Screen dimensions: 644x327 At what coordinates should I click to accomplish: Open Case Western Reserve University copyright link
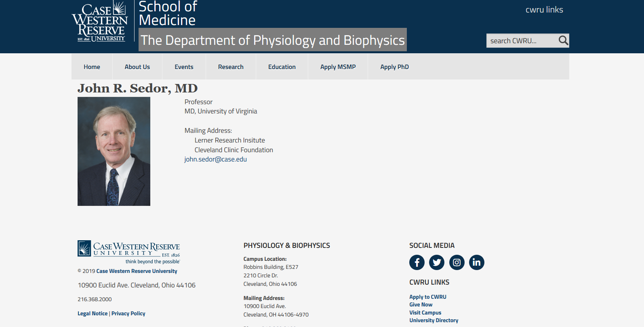(x=137, y=271)
